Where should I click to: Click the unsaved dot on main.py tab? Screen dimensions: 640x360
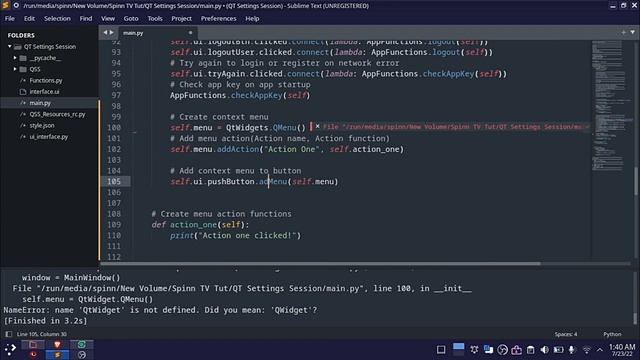[190, 33]
